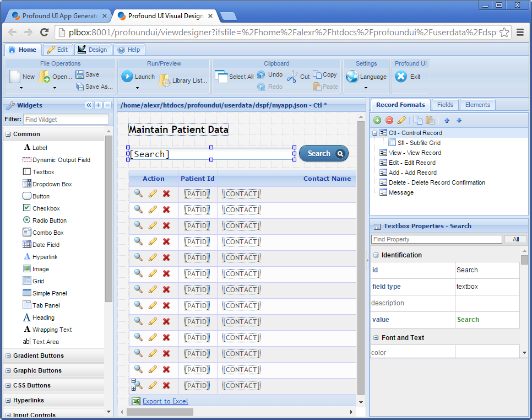Viewport: 532px width, 420px height.
Task: Click the Exit icon in ribbon
Action: [401, 77]
